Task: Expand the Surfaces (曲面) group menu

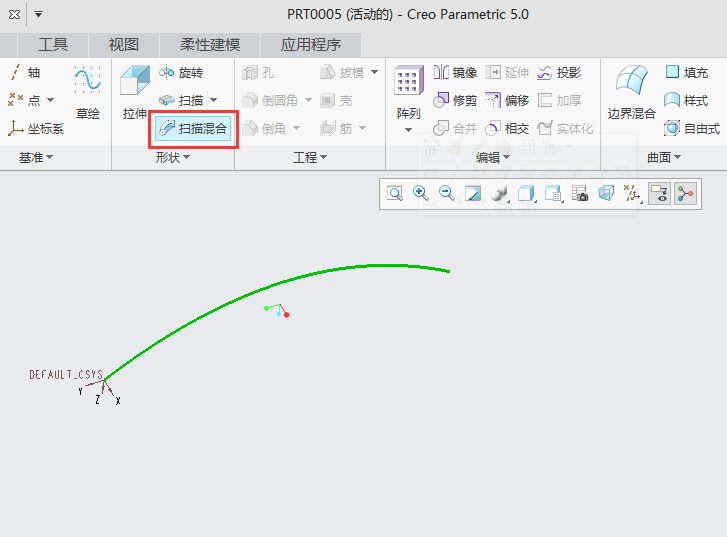Action: [664, 158]
